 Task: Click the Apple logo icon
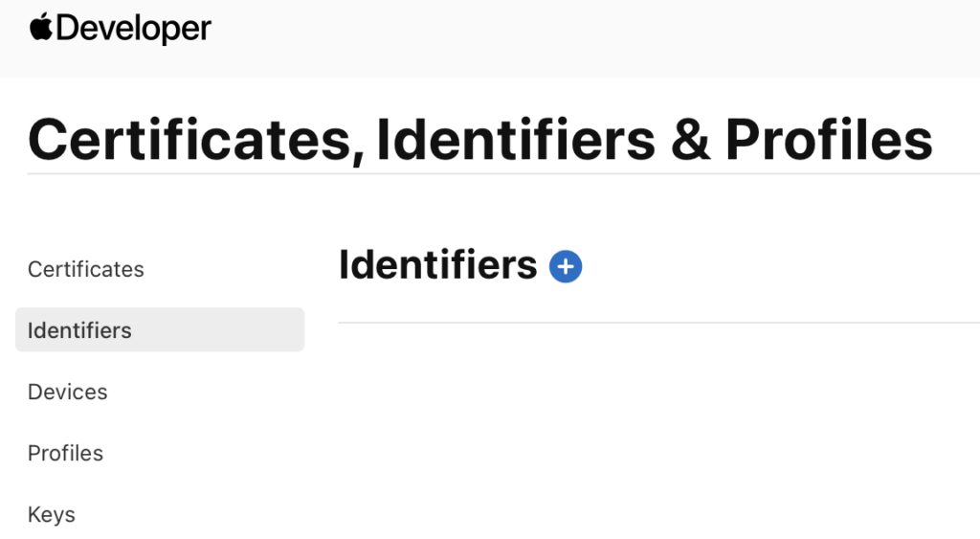(41, 27)
